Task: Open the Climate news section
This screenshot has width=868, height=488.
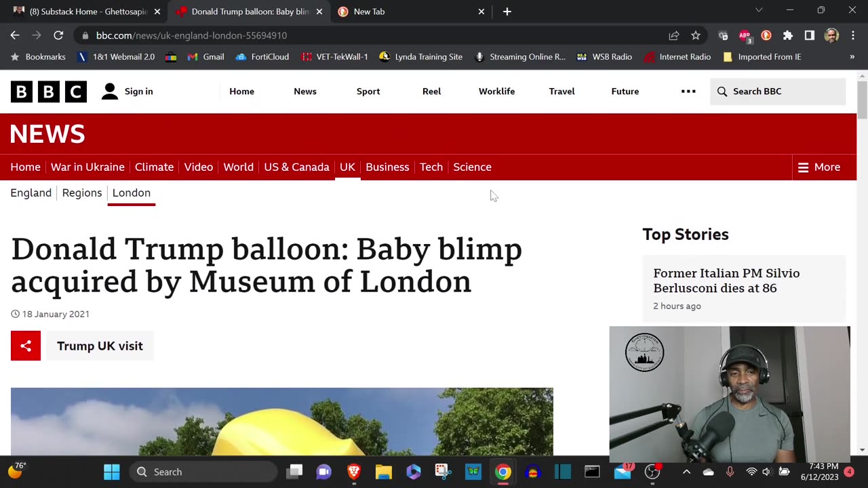Action: tap(154, 167)
